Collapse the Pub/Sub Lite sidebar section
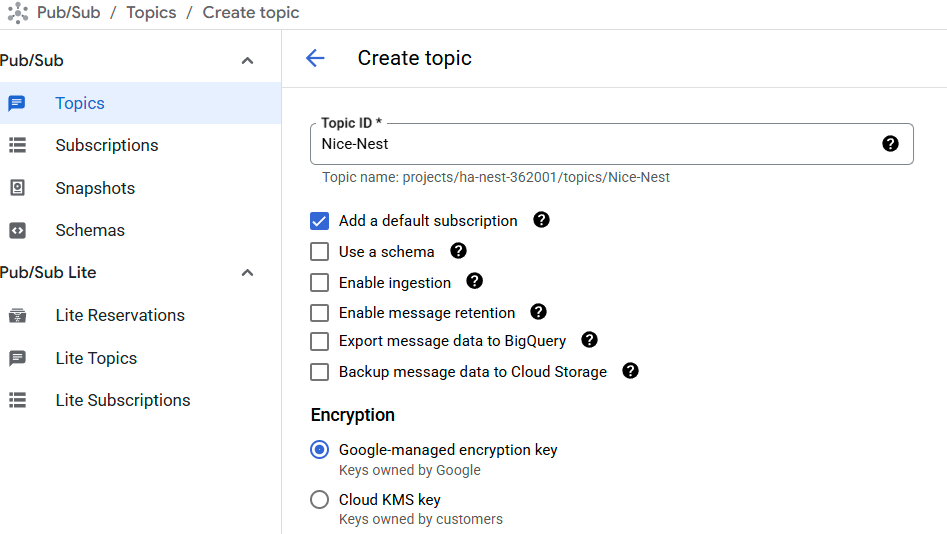This screenshot has width=947, height=534. click(x=247, y=272)
